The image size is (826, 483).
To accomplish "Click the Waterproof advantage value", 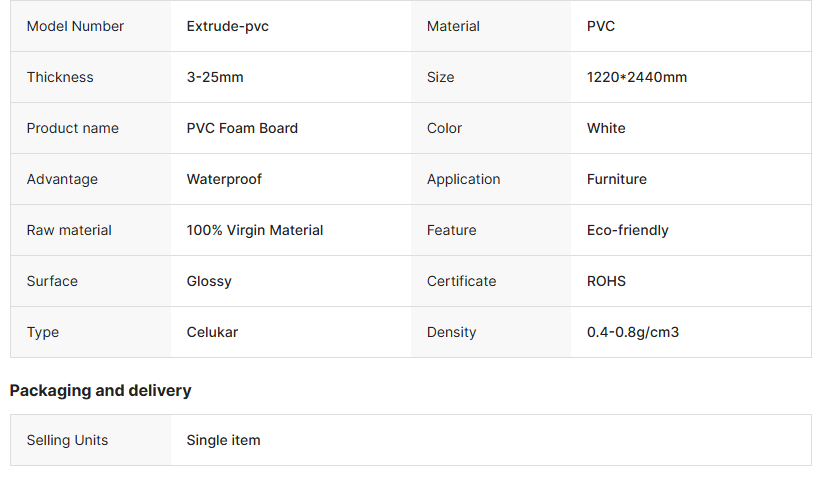I will tap(224, 180).
